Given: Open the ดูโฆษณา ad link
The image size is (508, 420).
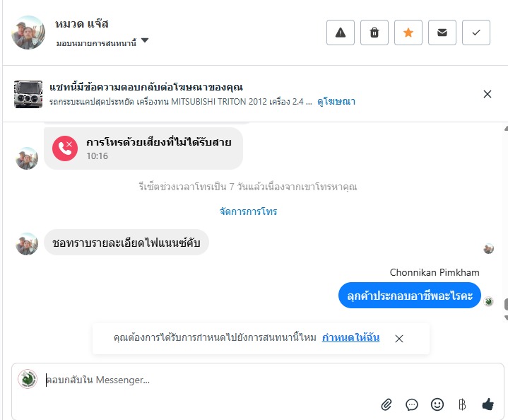Looking at the screenshot, I should (x=336, y=102).
